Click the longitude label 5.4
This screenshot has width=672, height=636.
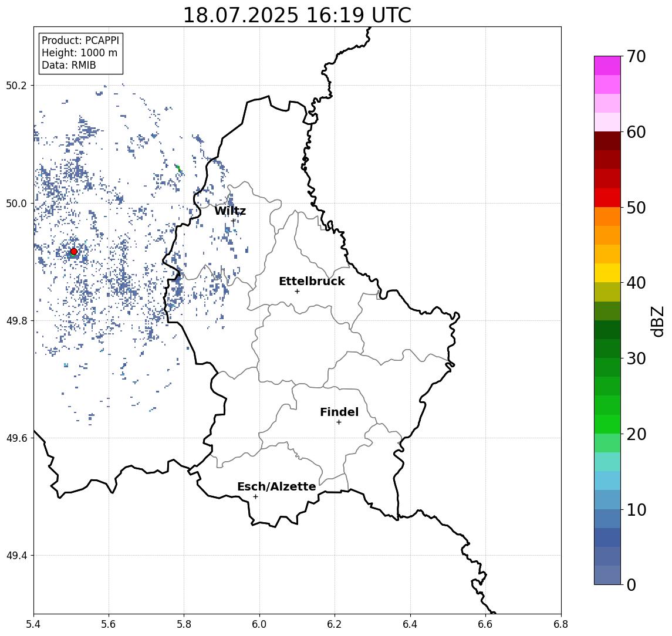pyautogui.click(x=33, y=624)
